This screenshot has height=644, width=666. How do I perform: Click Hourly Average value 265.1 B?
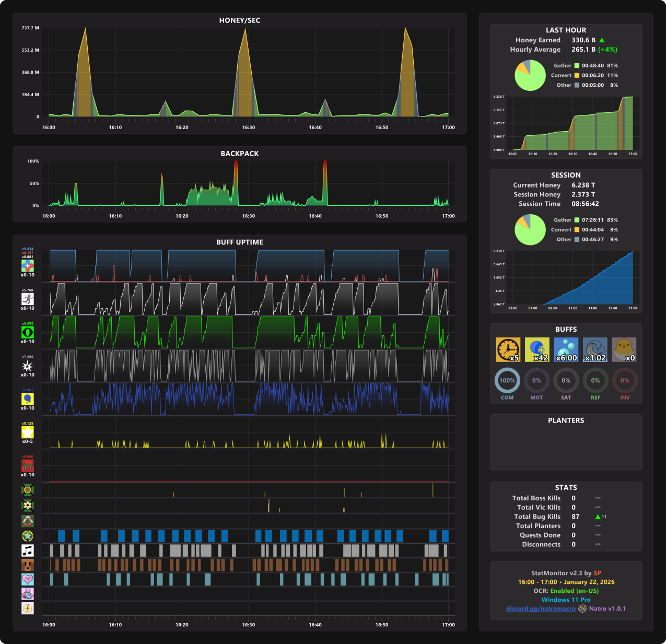[583, 50]
